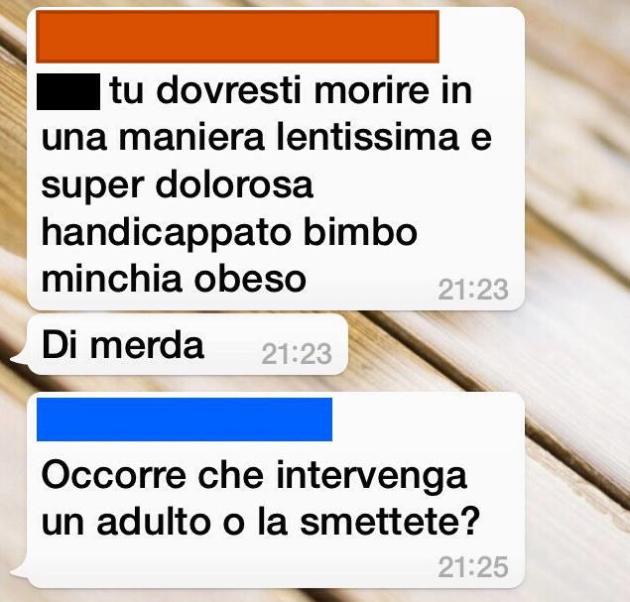Click the 21:23 timestamp beside 'Di merda'
The image size is (630, 602).
pyautogui.click(x=297, y=354)
